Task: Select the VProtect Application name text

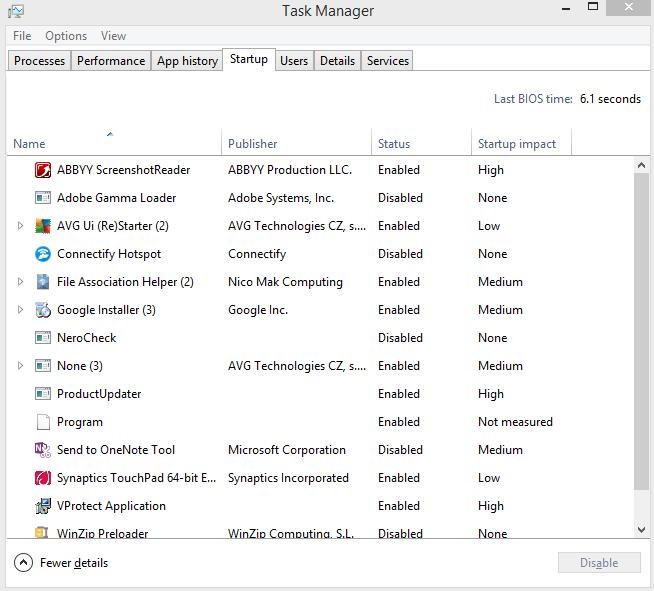Action: (111, 506)
